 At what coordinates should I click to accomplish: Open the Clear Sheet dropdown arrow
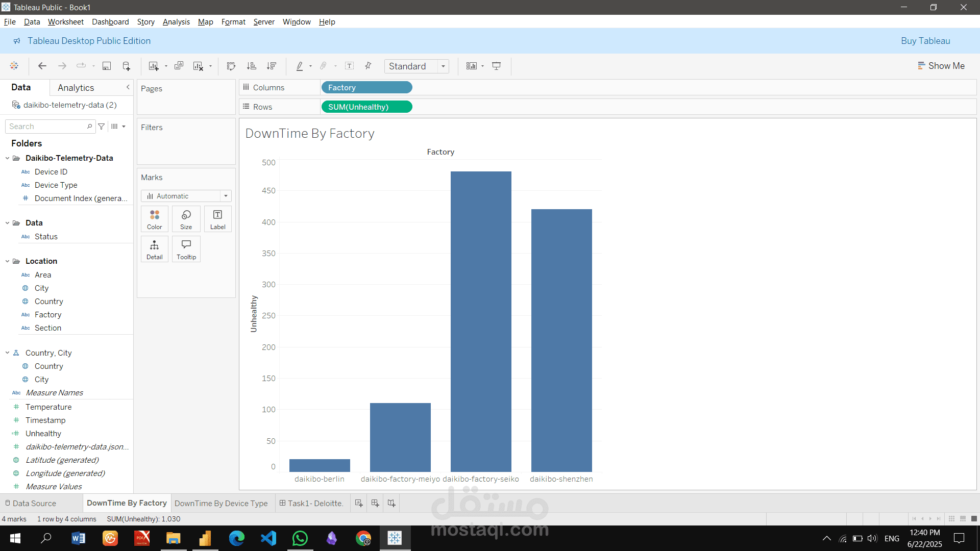210,66
